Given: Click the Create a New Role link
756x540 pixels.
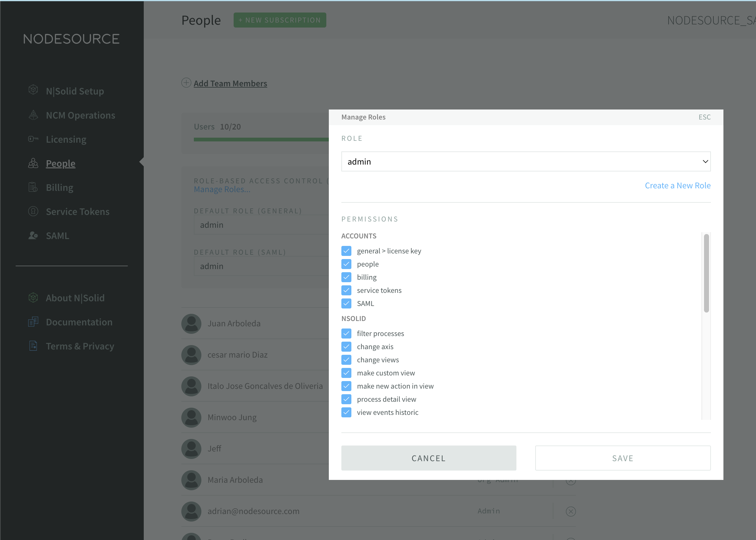Looking at the screenshot, I should 677,185.
